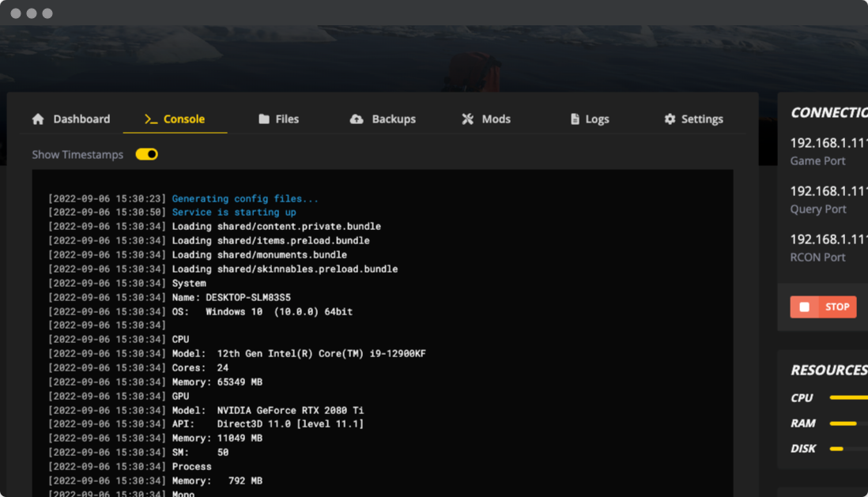
Task: Click the RAM usage bar
Action: click(x=844, y=424)
